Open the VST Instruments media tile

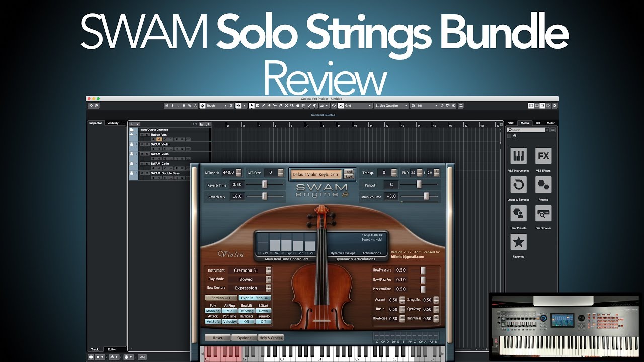pos(518,156)
